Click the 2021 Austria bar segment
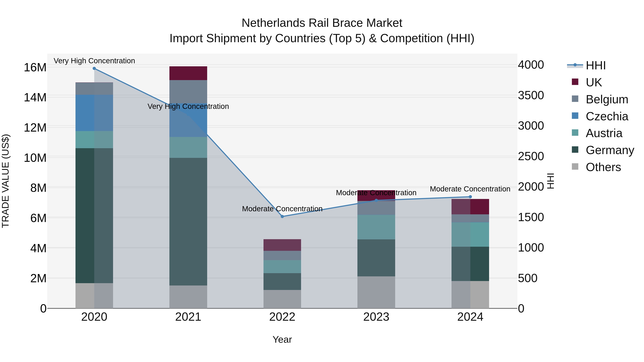Screen dimensions: 644x362 coord(188,147)
